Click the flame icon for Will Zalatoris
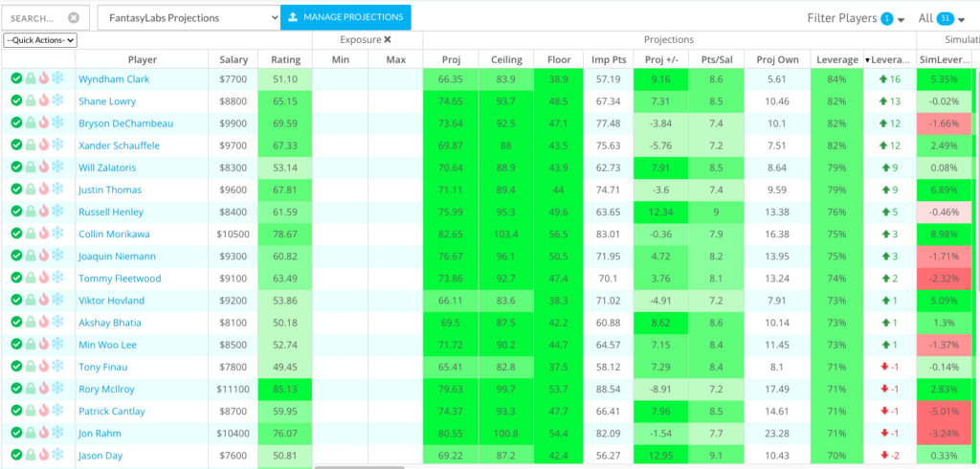The width and height of the screenshot is (980, 469). (43, 167)
